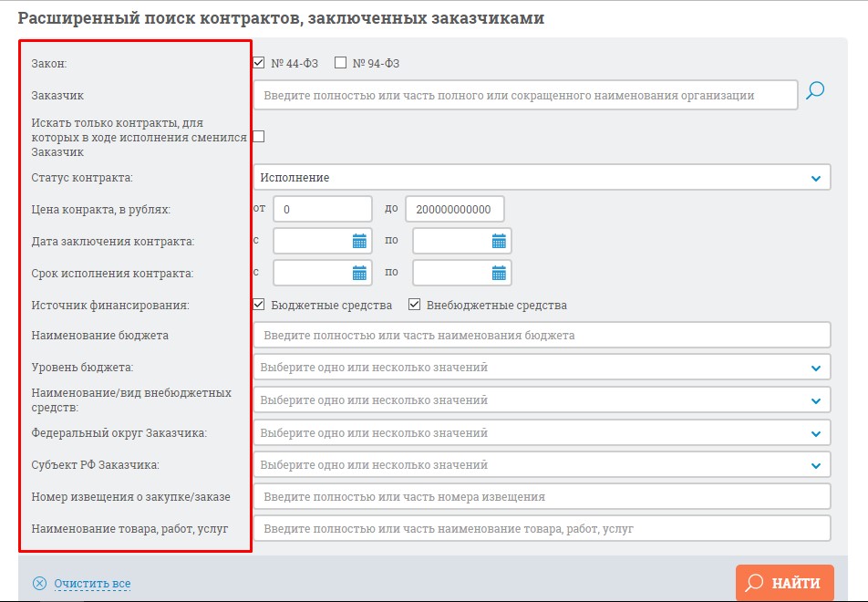Click the label text № 94-ФЗ

point(376,64)
